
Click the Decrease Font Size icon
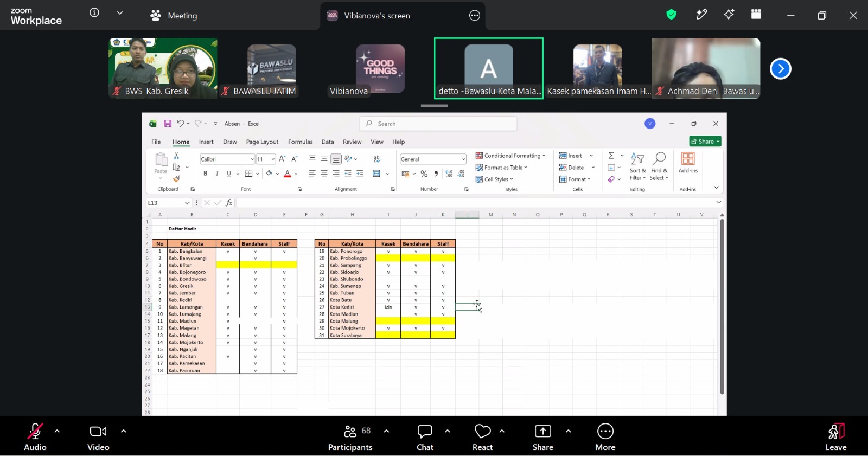coord(295,159)
